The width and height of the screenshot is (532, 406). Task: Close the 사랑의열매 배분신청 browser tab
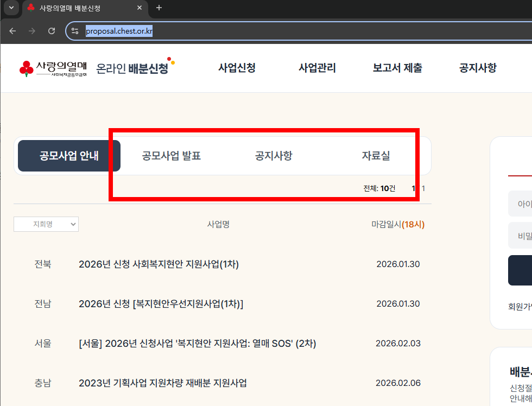pyautogui.click(x=140, y=8)
